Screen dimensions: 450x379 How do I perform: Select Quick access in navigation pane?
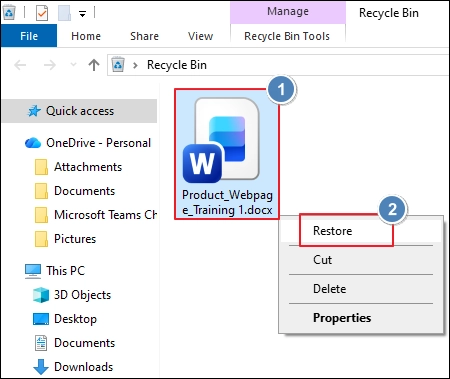[x=79, y=111]
